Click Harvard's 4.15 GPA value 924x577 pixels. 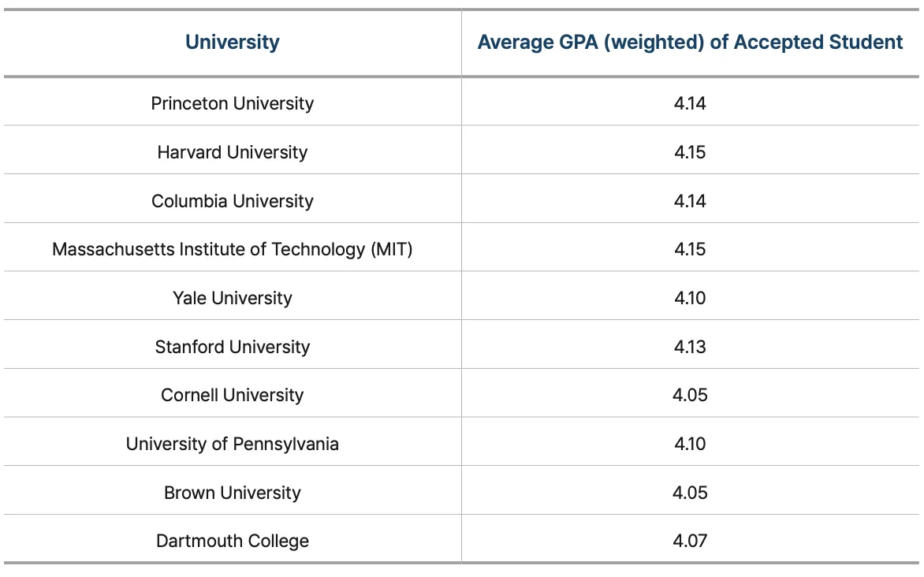click(x=690, y=152)
